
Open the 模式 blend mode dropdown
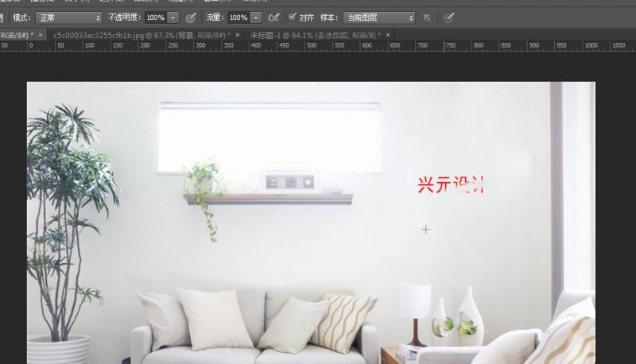coord(69,17)
